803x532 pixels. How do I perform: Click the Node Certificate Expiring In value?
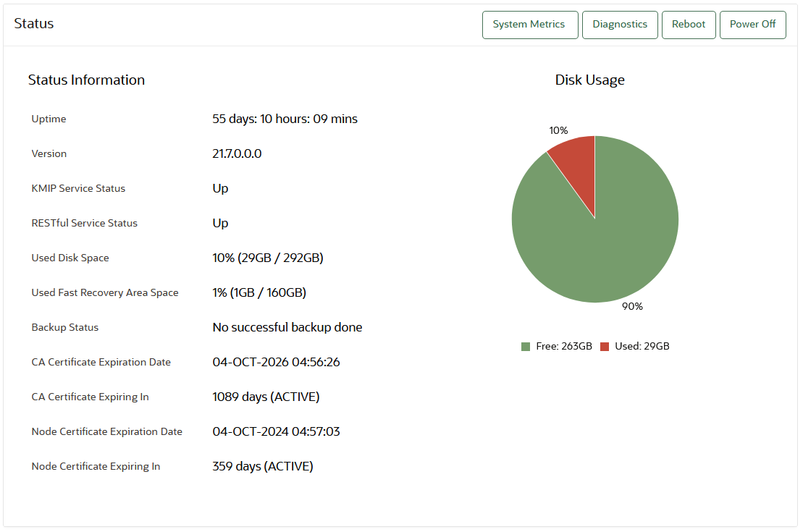[262, 466]
